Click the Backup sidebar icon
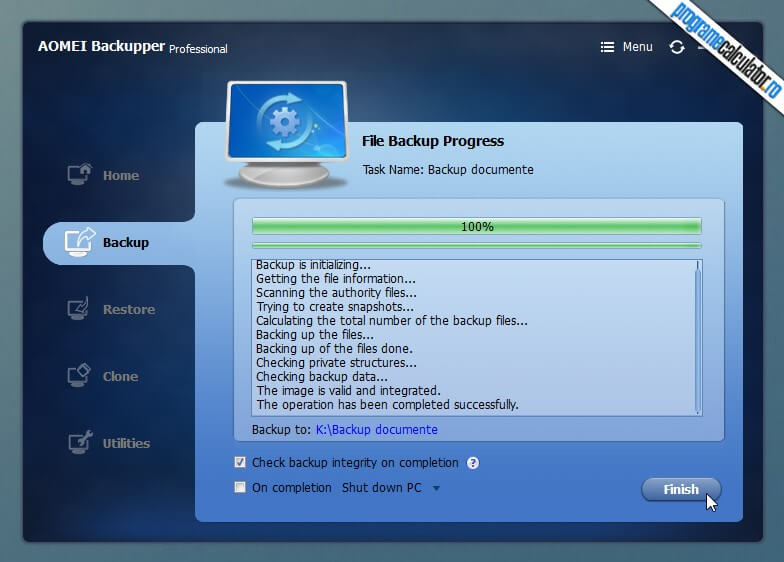 80,242
